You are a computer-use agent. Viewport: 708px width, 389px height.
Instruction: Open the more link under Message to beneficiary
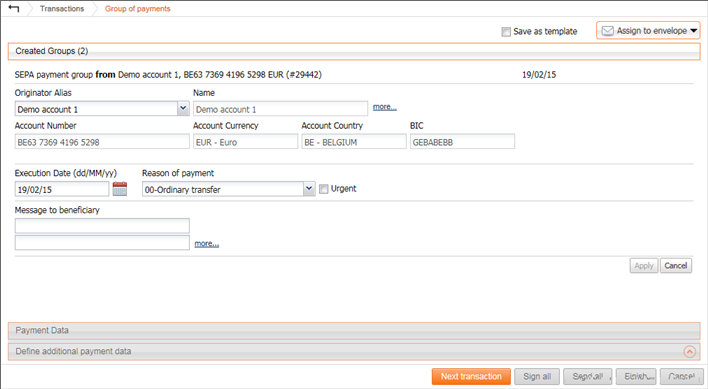(207, 244)
